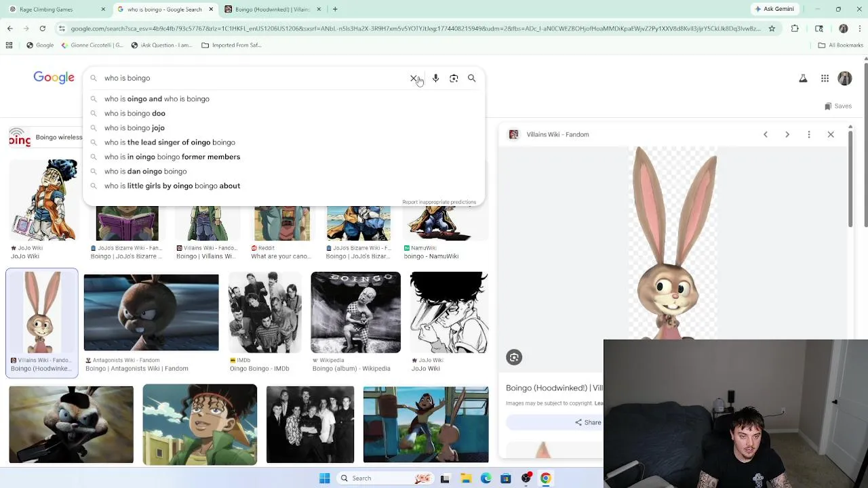868x488 pixels.
Task: Switch to the Boingo (Hoodwinked!) Villains tab
Action: (271, 9)
